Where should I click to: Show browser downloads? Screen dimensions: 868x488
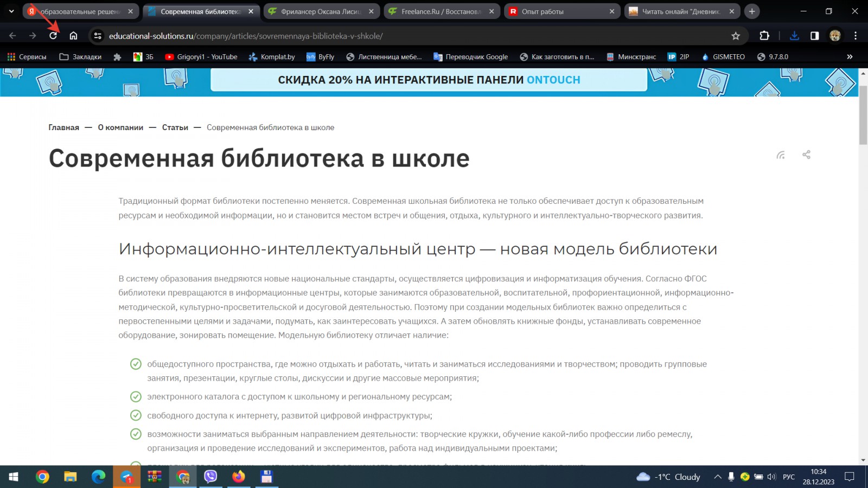tap(794, 36)
